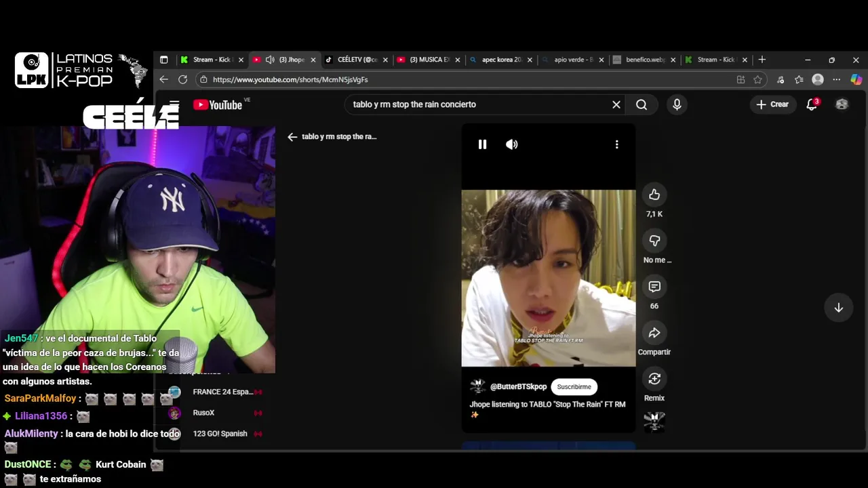
Task: Start voice search with microphone icon
Action: tap(677, 104)
